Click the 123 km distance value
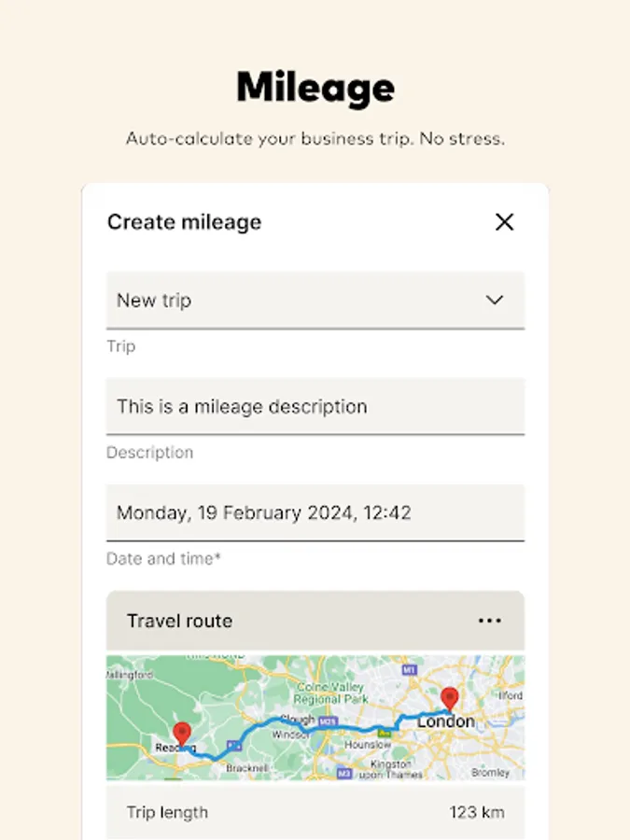This screenshot has height=840, width=630. tap(476, 813)
